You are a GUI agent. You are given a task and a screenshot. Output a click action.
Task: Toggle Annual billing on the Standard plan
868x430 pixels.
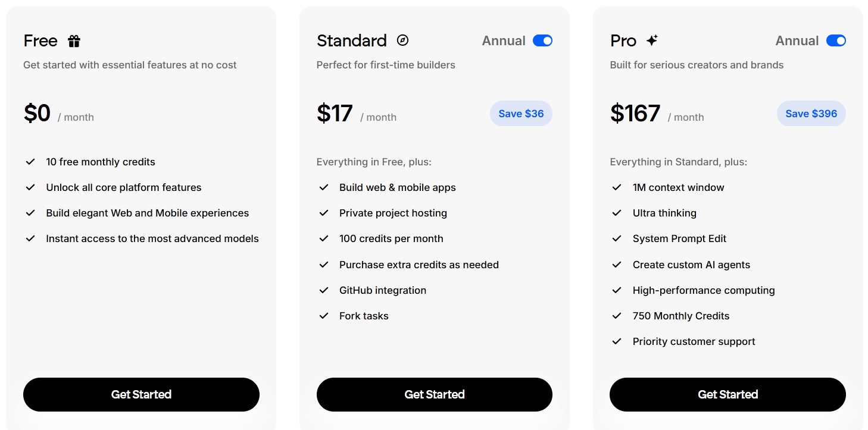pos(542,40)
